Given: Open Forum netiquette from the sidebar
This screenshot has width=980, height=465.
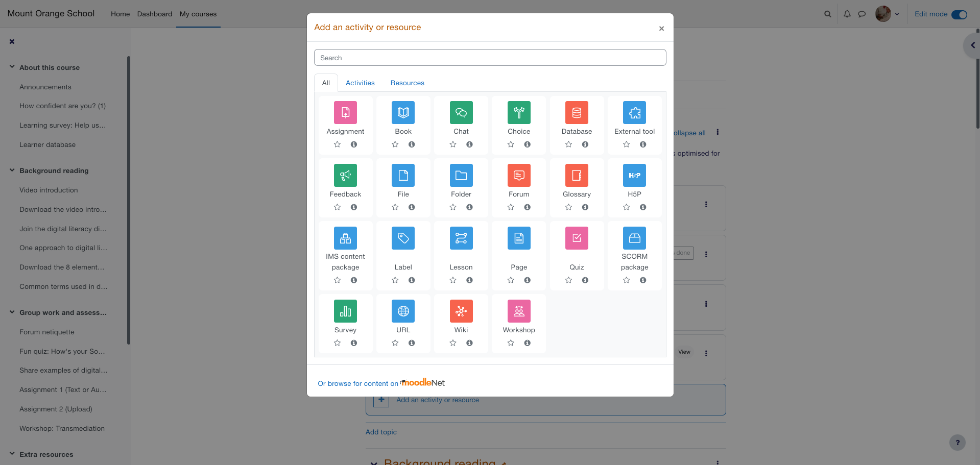Looking at the screenshot, I should 46,332.
